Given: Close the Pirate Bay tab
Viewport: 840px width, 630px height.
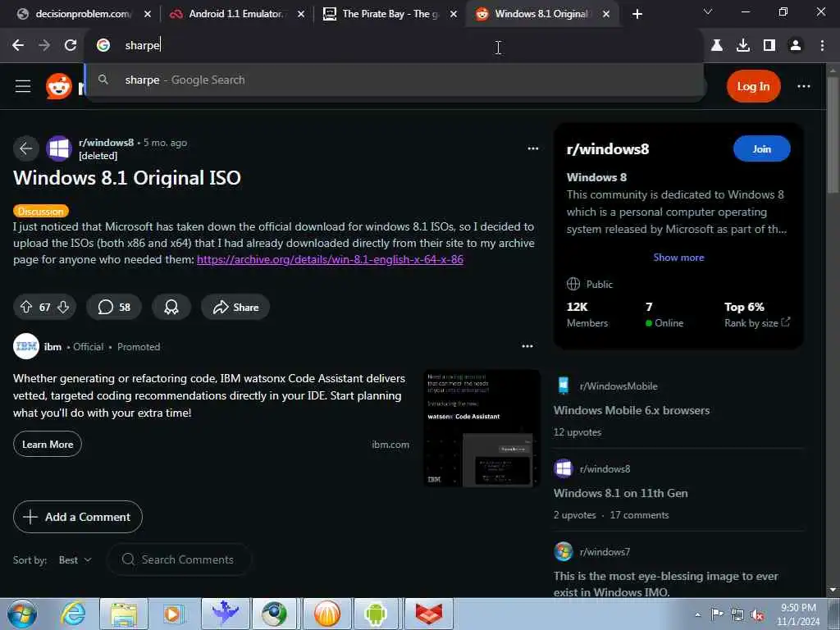Looking at the screenshot, I should 453,14.
